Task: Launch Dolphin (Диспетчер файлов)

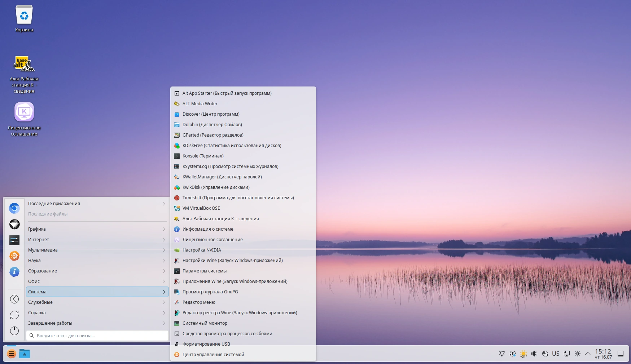Action: (243, 125)
